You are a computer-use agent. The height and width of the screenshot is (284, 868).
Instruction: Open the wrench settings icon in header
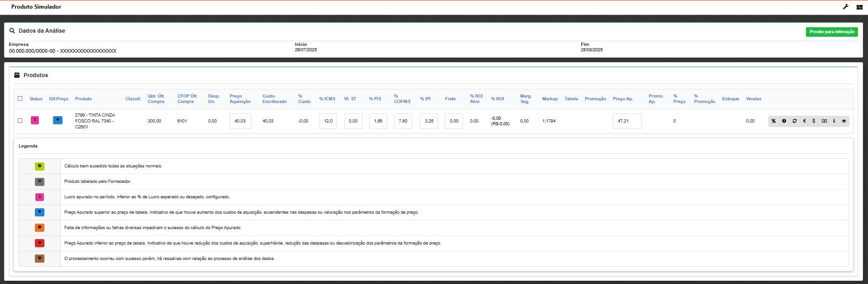(846, 7)
